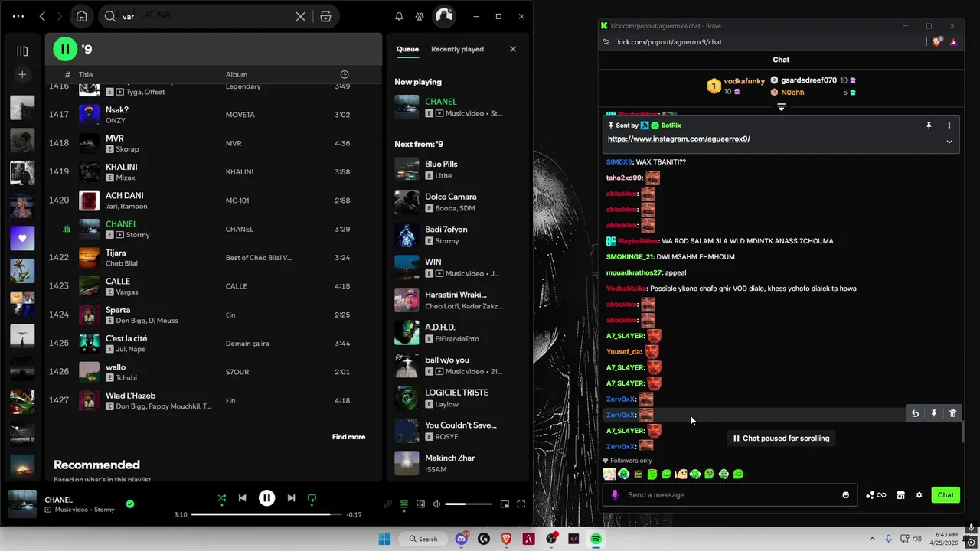Delete the hovered ZervOxX message
The width and height of the screenshot is (980, 551).
952,413
